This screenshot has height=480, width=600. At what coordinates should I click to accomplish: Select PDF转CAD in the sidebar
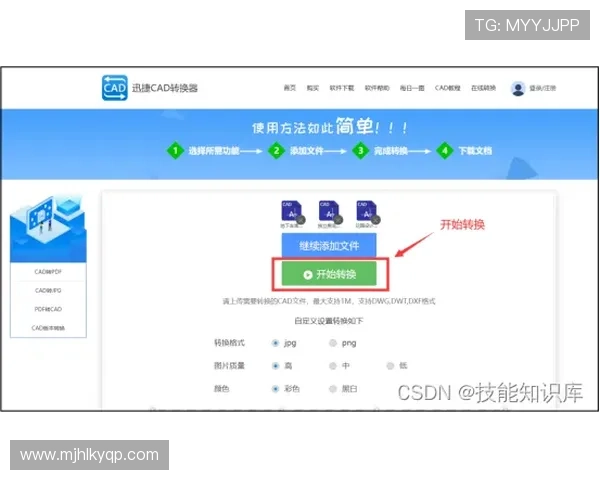(x=48, y=309)
